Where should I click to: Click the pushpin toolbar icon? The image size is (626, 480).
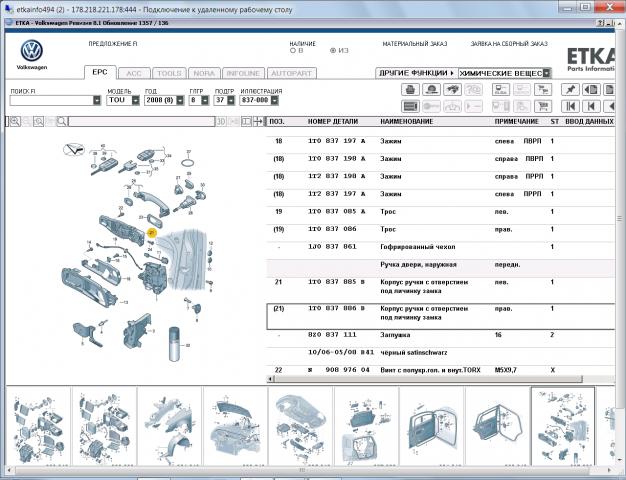point(570,89)
